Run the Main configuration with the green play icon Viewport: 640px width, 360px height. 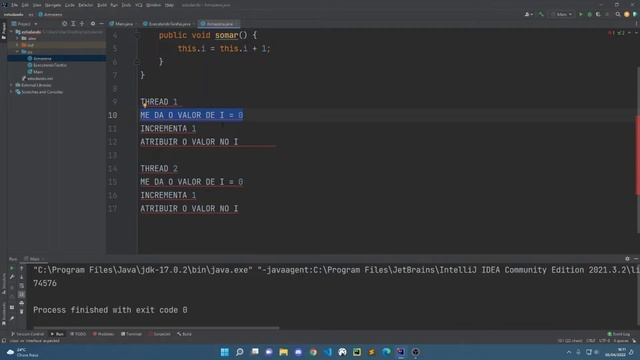(581, 14)
